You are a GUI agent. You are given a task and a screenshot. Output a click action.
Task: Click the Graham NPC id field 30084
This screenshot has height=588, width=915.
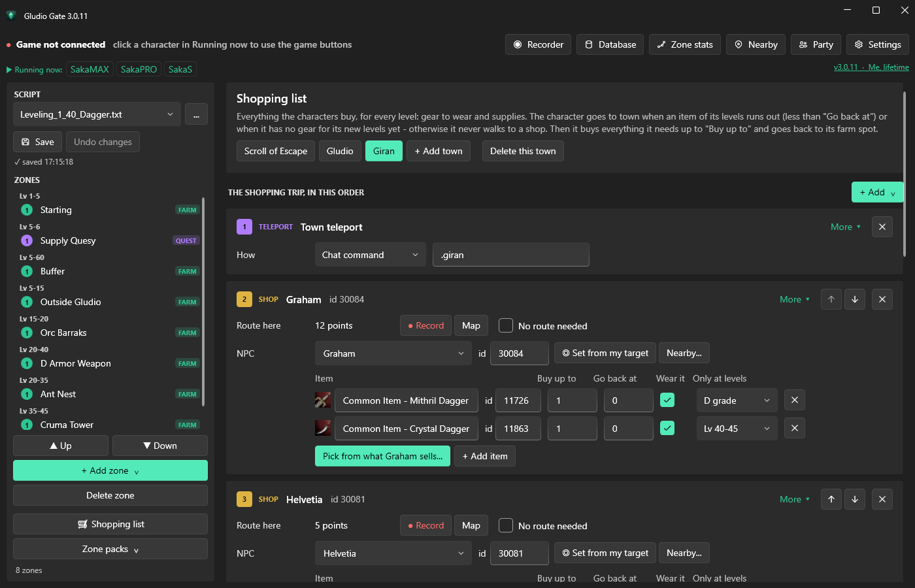[x=520, y=353]
